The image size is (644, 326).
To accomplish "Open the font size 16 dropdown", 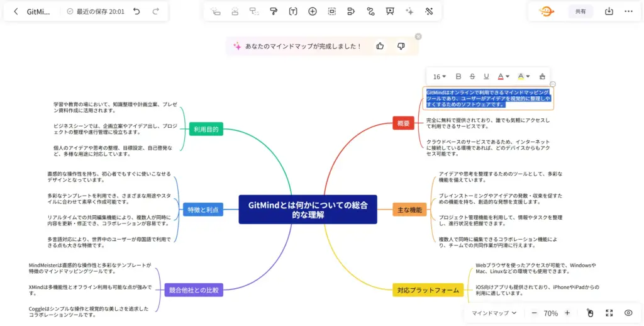I will coord(439,77).
